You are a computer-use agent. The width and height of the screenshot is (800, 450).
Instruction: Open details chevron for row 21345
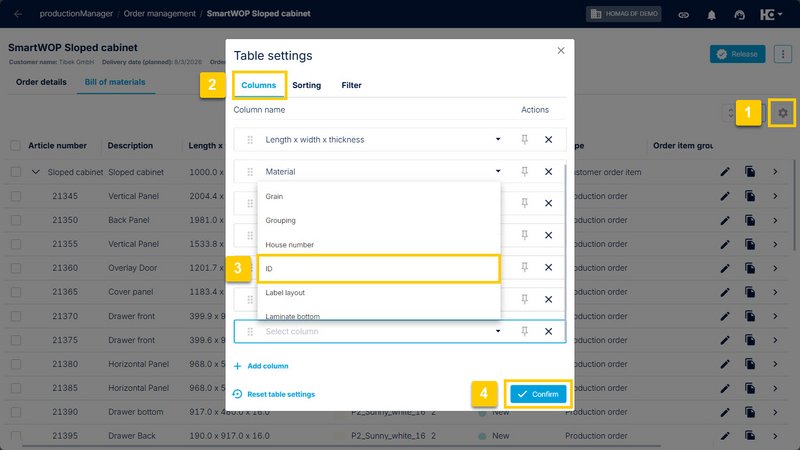pyautogui.click(x=775, y=196)
